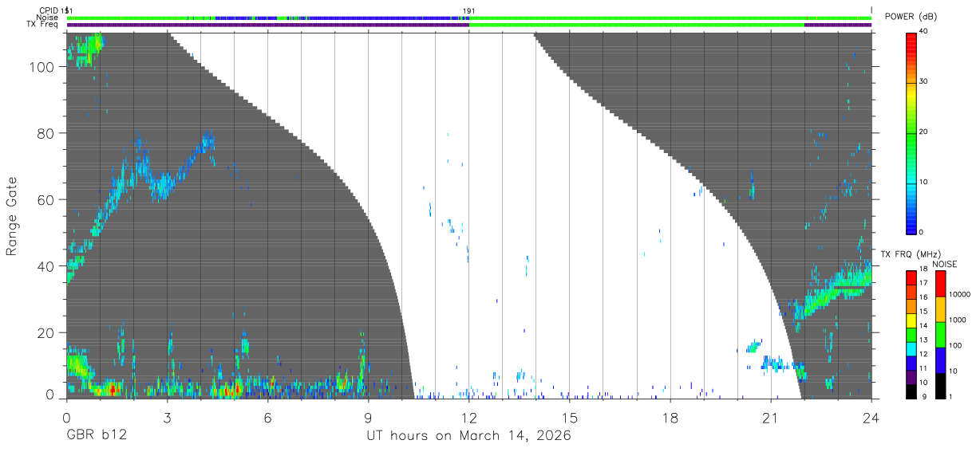Pick the green segment of NOISE bar
980x452 pixels.
click(940, 335)
